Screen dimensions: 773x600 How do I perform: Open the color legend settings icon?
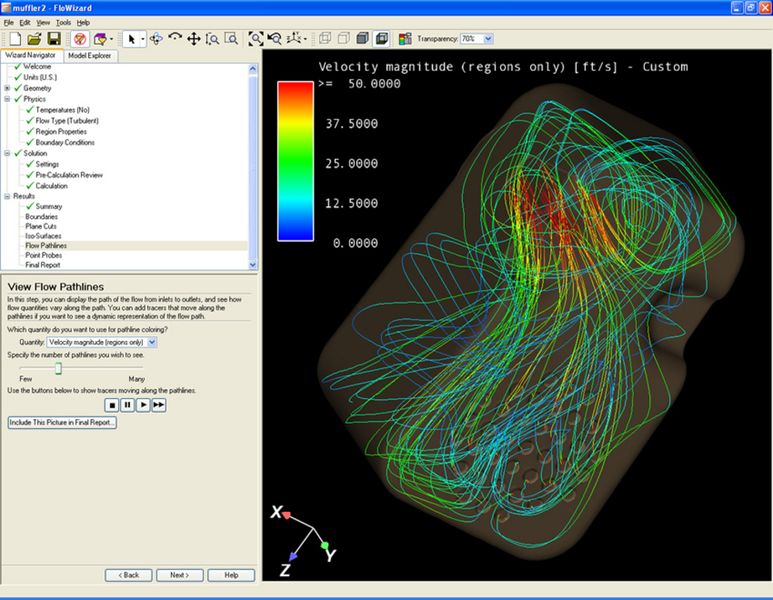[405, 38]
